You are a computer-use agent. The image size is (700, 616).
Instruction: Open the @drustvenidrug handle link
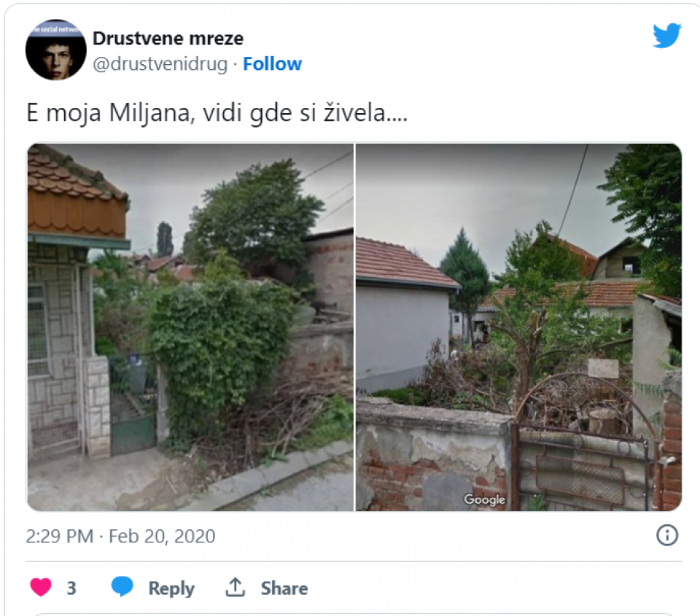pos(160,64)
